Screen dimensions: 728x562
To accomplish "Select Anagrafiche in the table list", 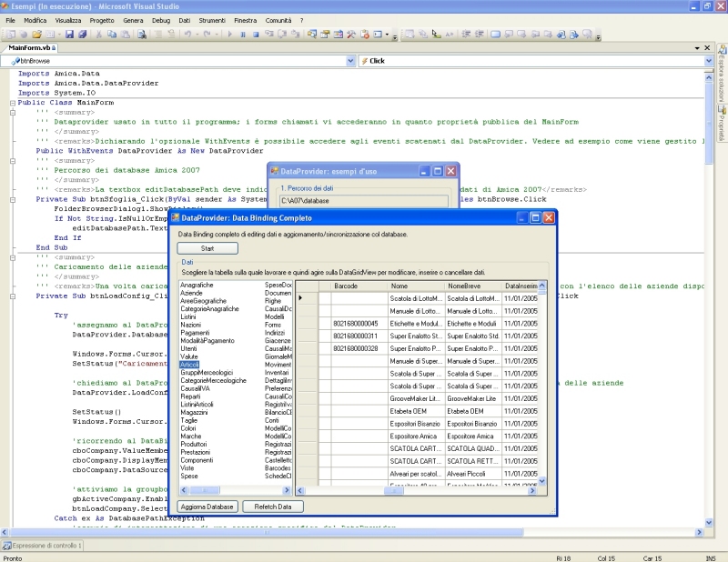I will click(197, 285).
